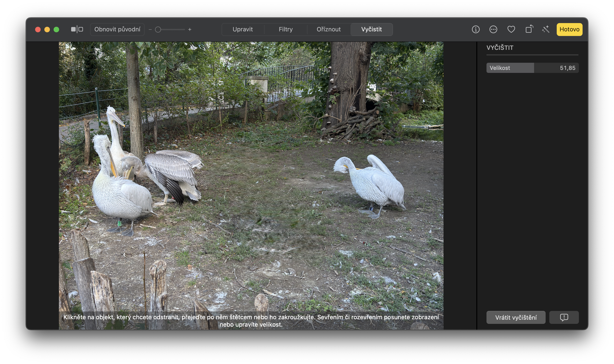
Task: Open the photo info panel
Action: 475,29
